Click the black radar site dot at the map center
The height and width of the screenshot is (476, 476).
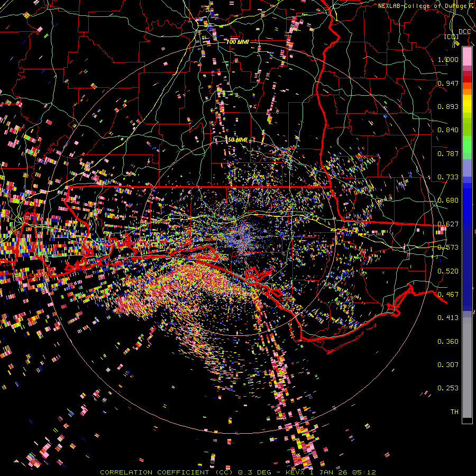[x=238, y=237]
